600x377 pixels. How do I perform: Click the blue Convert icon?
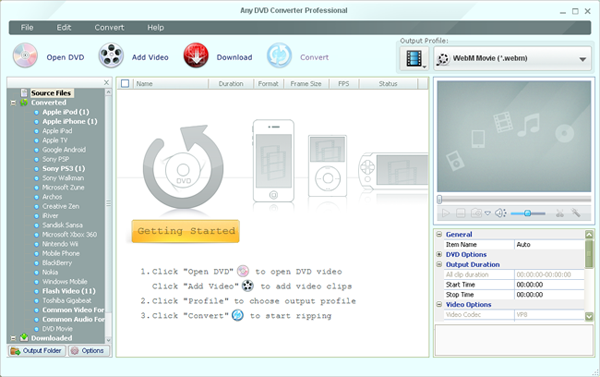[279, 56]
